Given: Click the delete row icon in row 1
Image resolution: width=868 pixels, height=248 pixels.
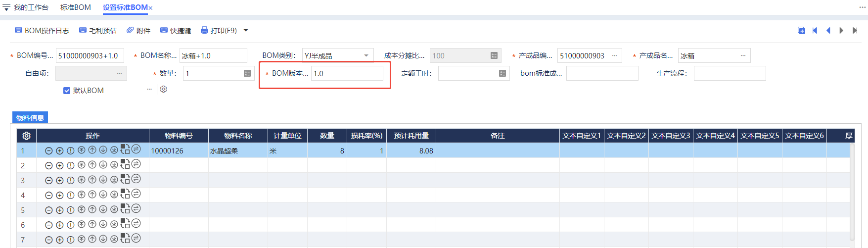Looking at the screenshot, I should [x=48, y=151].
